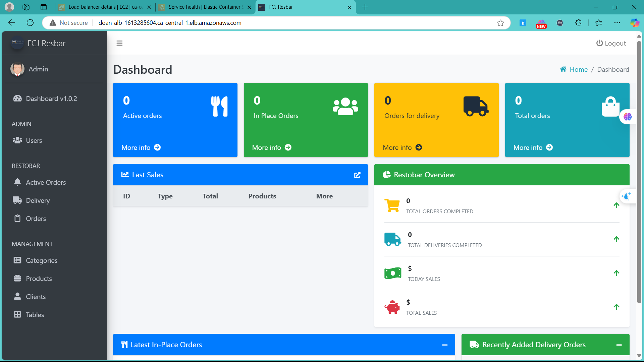Viewport: 644px width, 362px height.
Task: Click the people group icon on In Place Orders
Action: 345,106
